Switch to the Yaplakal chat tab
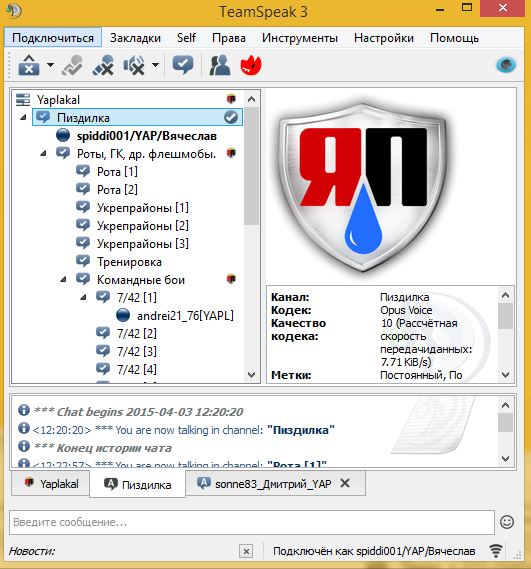The width and height of the screenshot is (531, 569). point(50,484)
